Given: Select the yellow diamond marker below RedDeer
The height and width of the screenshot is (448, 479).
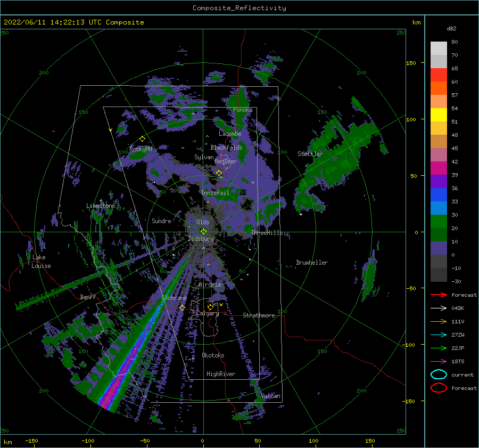Looking at the screenshot, I should click(x=219, y=173).
